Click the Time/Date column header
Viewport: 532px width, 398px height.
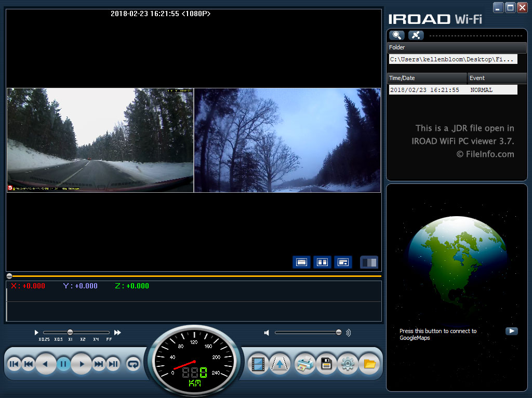click(x=427, y=78)
